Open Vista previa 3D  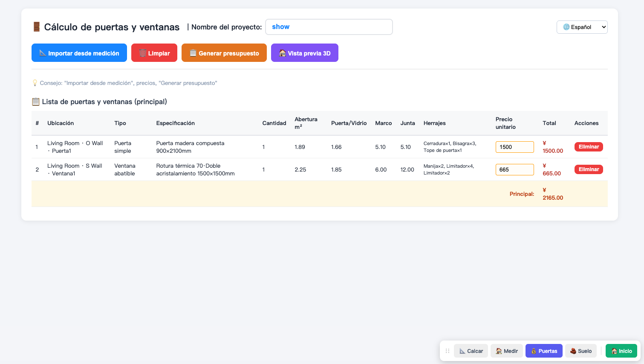305,53
